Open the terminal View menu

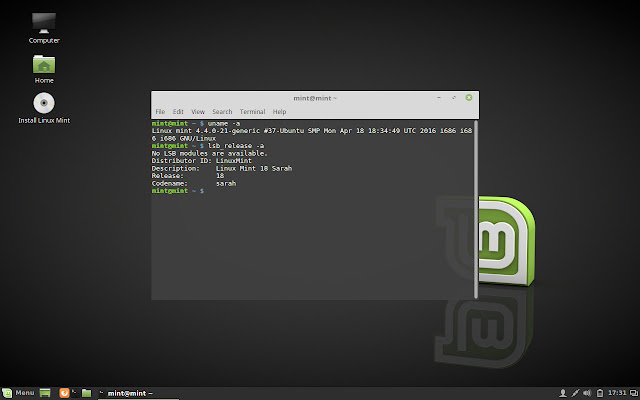point(198,111)
